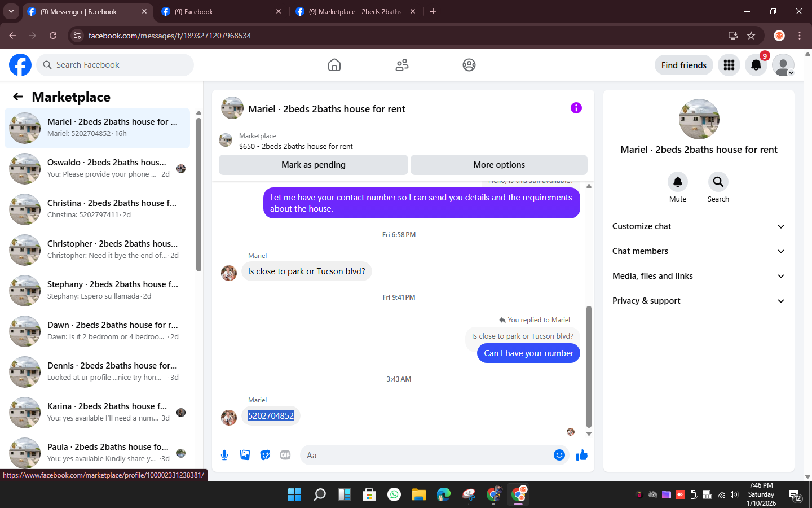Open the Groups icon in top navigation
Image resolution: width=812 pixels, height=508 pixels.
[469, 65]
